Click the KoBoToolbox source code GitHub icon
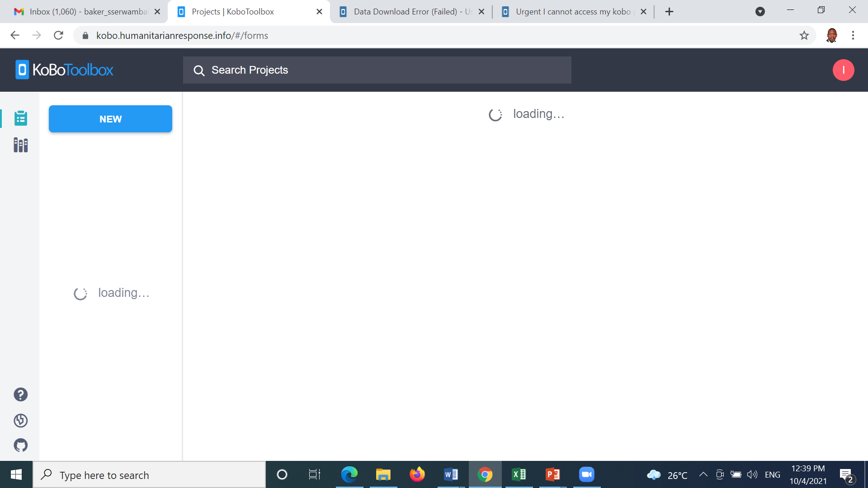 click(20, 446)
